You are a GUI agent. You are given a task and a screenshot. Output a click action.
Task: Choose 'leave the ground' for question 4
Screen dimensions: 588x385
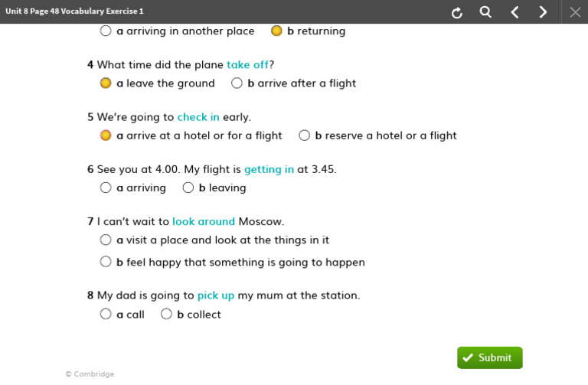coord(106,83)
